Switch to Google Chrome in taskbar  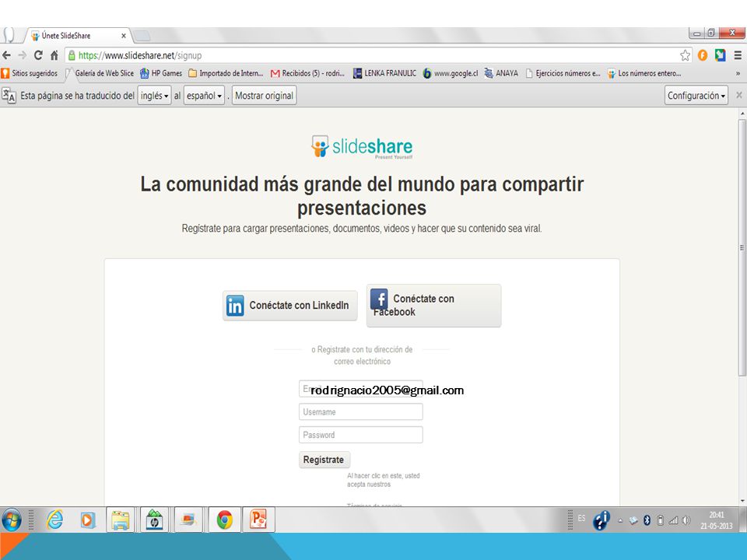[224, 520]
